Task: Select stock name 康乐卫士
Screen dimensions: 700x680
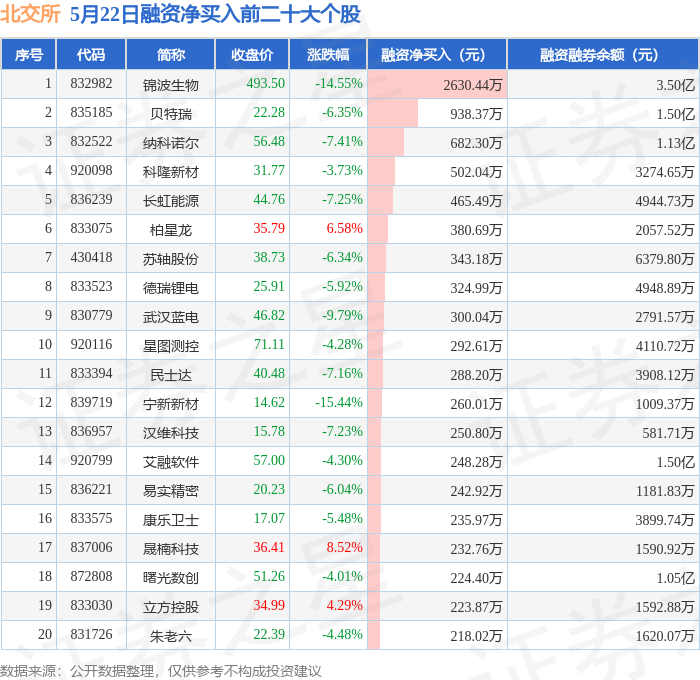Action: pyautogui.click(x=171, y=520)
